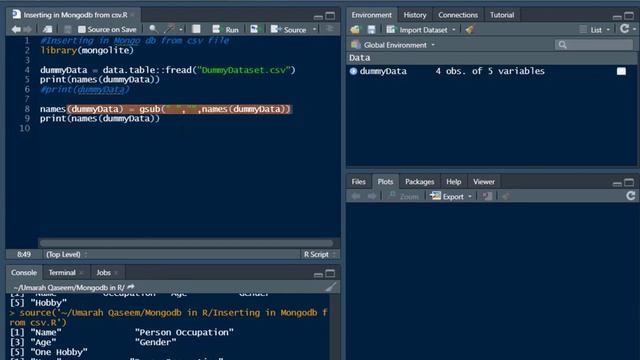640x360 pixels.
Task: Change the R Script file type selector
Action: point(319,254)
